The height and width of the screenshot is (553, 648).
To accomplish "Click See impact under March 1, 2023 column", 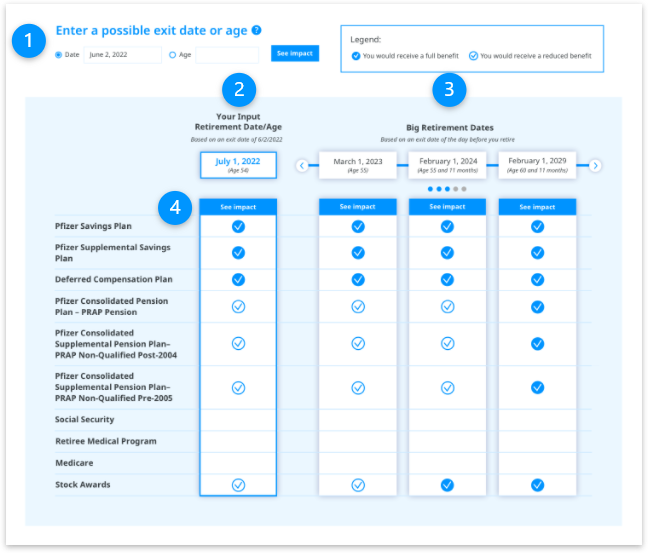I will point(357,207).
